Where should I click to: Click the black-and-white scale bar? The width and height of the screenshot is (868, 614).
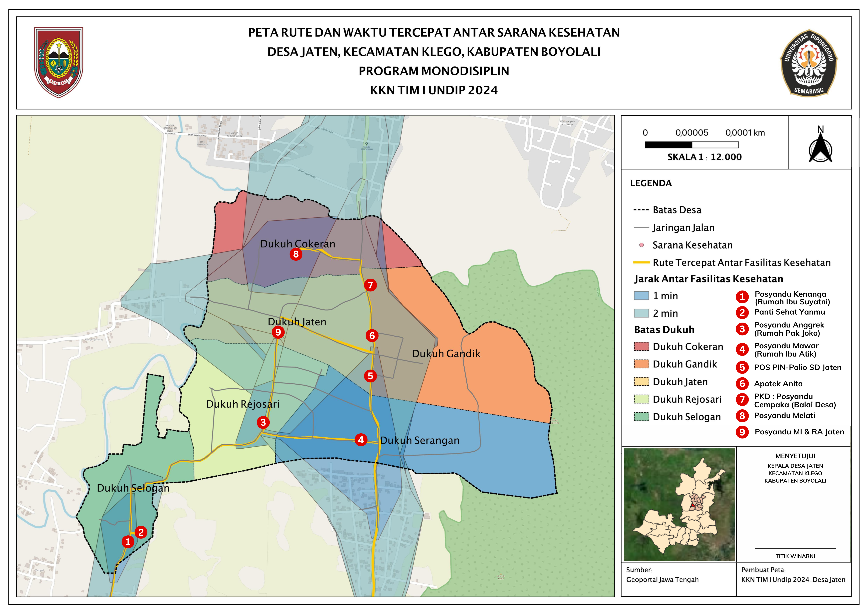point(691,145)
